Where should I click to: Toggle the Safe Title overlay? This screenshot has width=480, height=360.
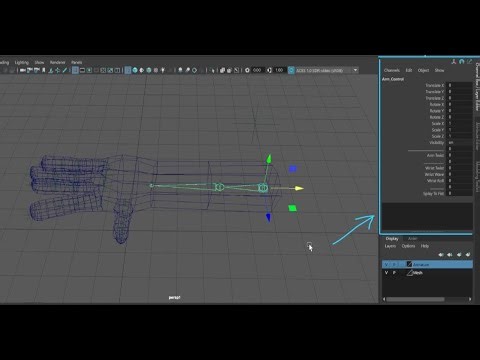click(117, 70)
